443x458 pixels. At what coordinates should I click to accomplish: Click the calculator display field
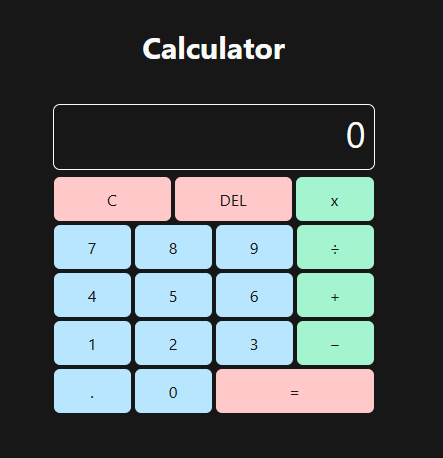point(214,137)
